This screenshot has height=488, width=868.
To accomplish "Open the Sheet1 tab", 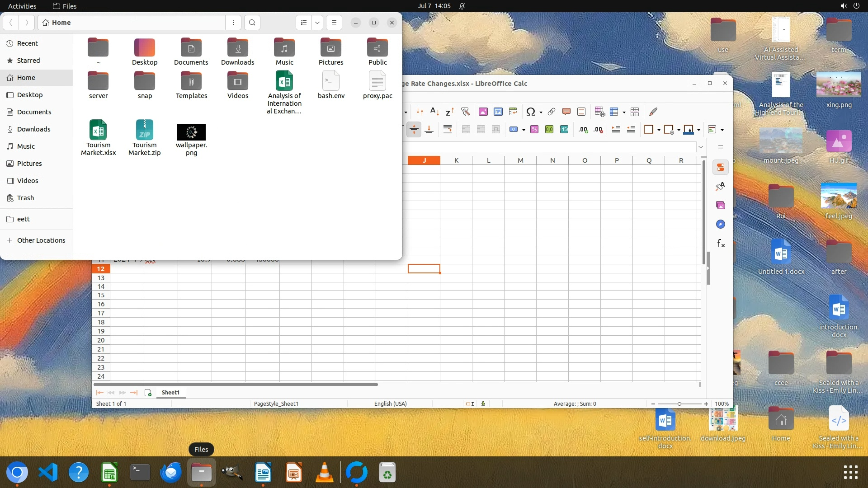I will [170, 392].
